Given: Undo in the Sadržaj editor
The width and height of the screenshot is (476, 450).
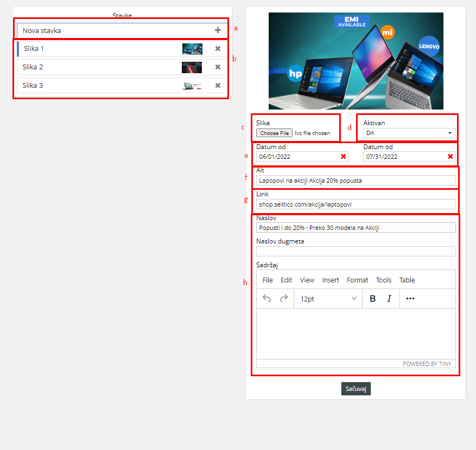Looking at the screenshot, I should pyautogui.click(x=266, y=299).
